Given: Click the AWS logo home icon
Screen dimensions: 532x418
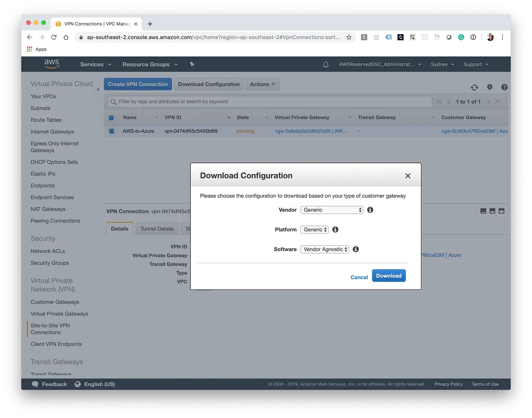Looking at the screenshot, I should (x=52, y=64).
